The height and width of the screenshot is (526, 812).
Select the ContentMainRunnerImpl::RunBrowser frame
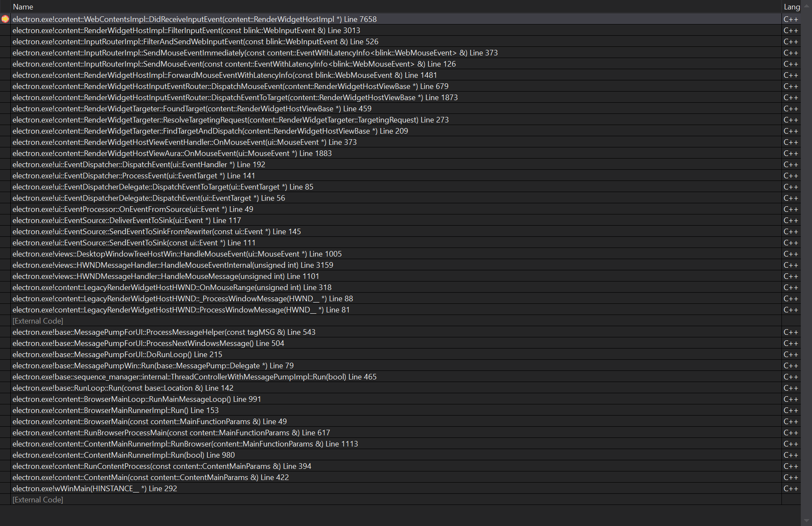185,443
